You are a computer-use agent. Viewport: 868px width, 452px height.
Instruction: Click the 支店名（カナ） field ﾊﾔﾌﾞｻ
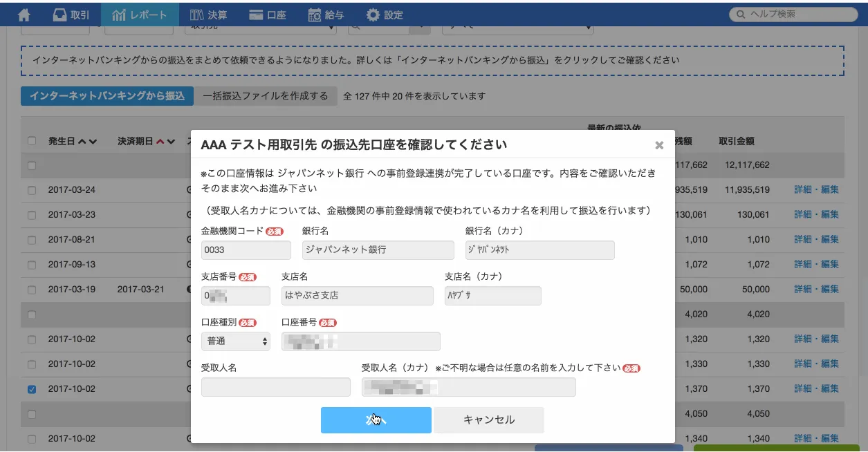pyautogui.click(x=493, y=295)
